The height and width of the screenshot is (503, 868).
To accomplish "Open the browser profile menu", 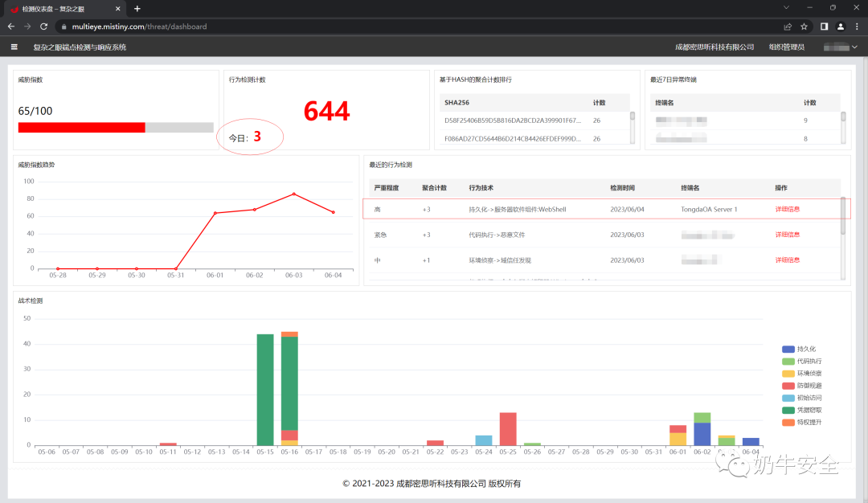I will (x=841, y=26).
